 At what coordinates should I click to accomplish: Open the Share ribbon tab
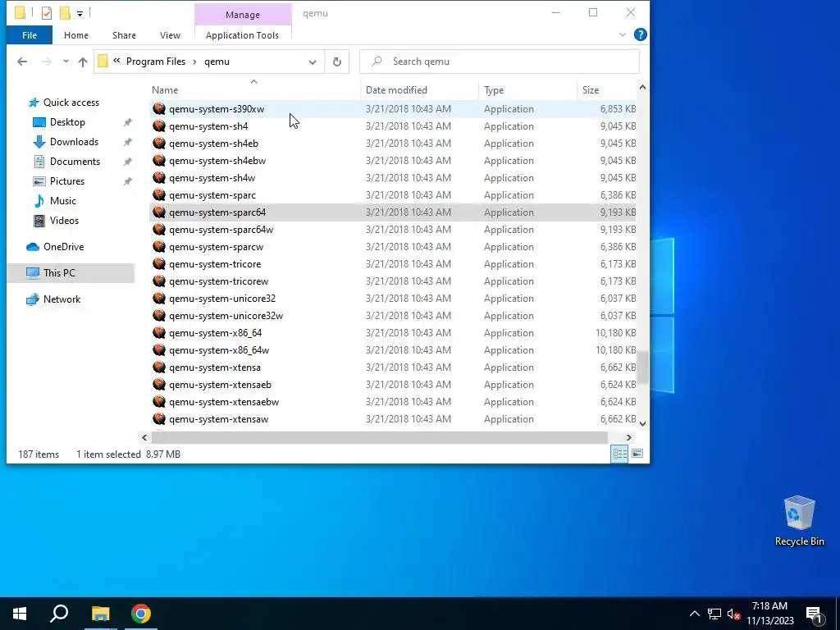click(125, 35)
